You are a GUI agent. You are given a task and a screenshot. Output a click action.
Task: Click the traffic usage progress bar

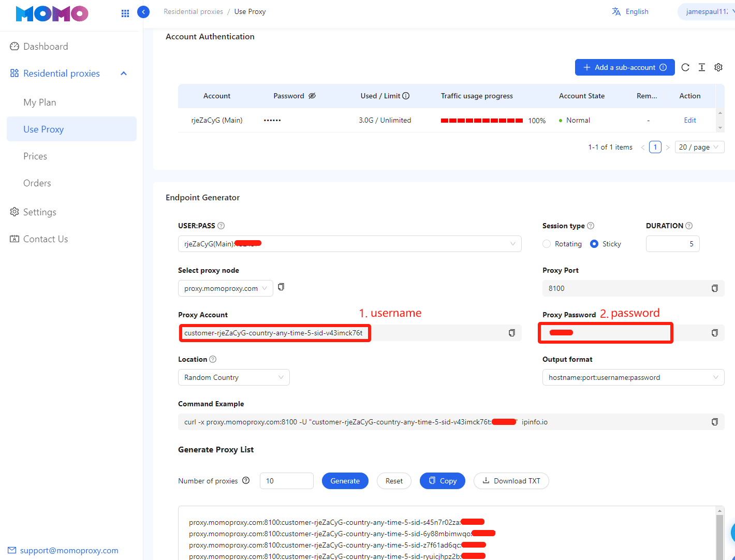482,121
